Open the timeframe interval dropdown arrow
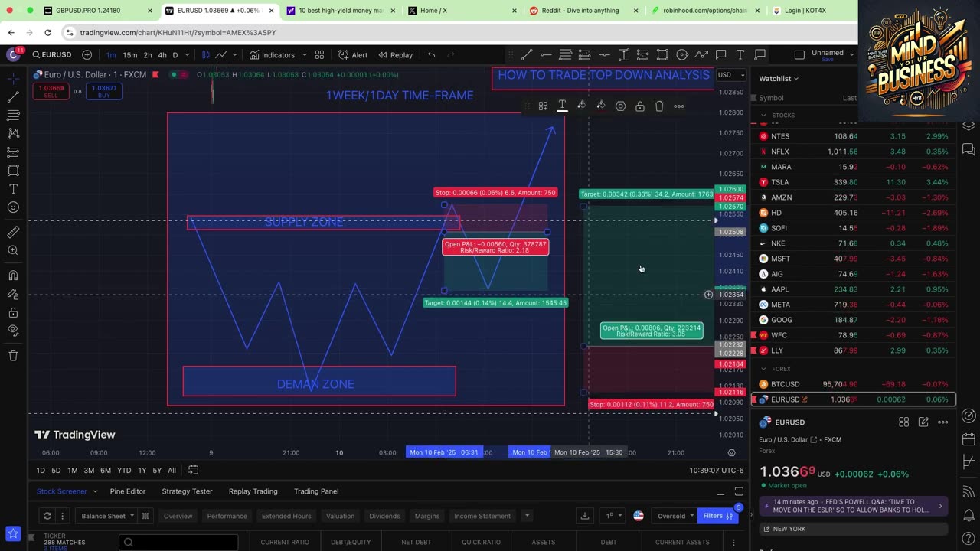This screenshot has height=551, width=980. tap(188, 55)
